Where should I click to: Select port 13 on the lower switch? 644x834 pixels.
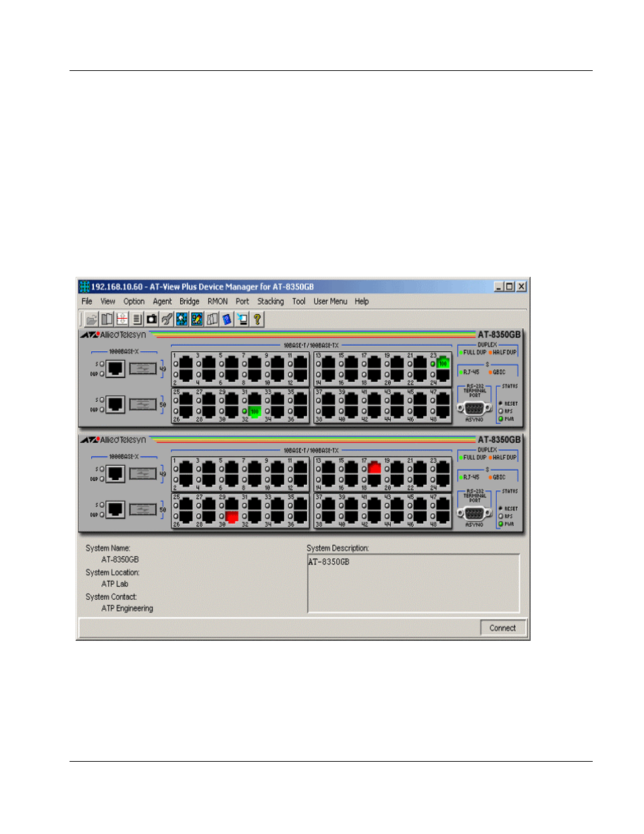coord(328,468)
